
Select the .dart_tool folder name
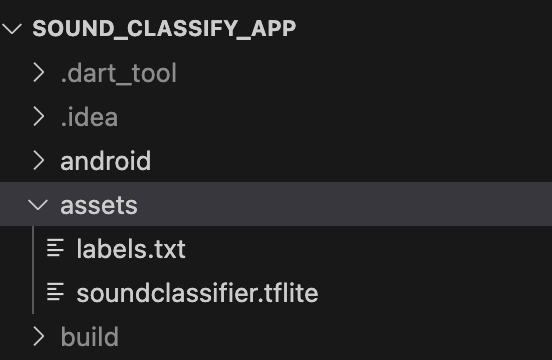pos(118,74)
